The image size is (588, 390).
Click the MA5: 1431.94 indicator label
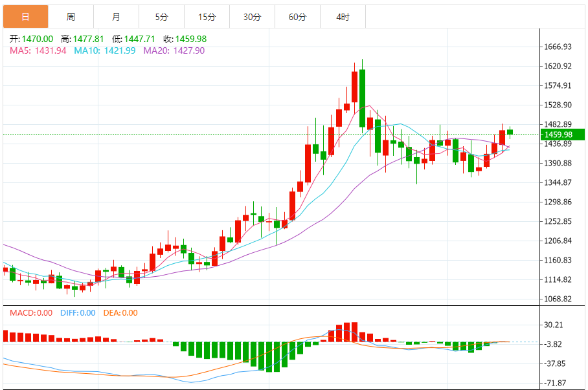[x=38, y=50]
